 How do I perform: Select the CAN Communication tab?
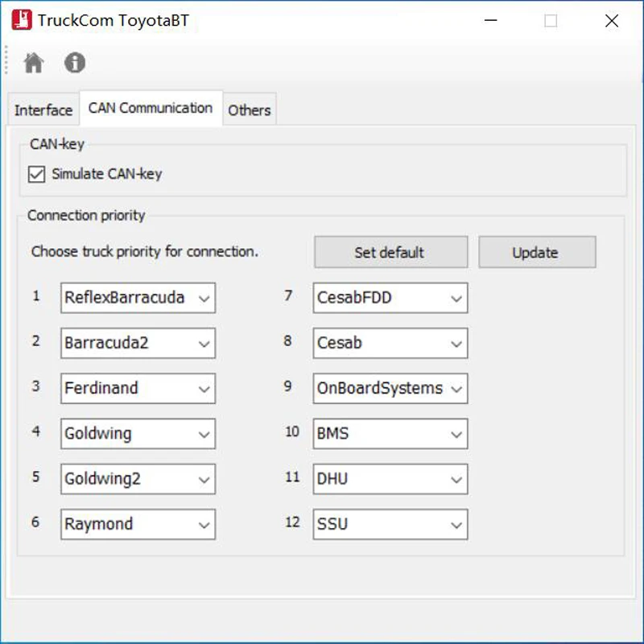pyautogui.click(x=151, y=108)
